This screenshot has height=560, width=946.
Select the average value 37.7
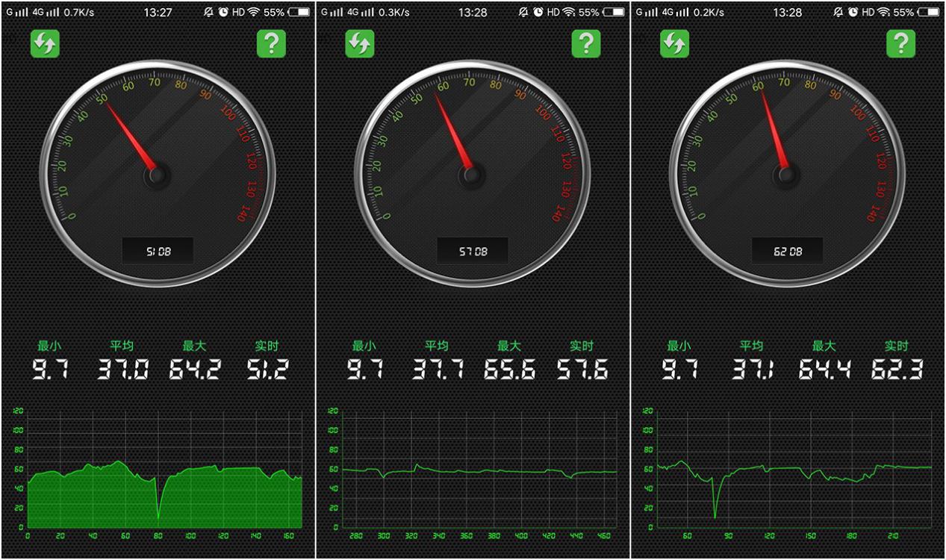pyautogui.click(x=438, y=370)
